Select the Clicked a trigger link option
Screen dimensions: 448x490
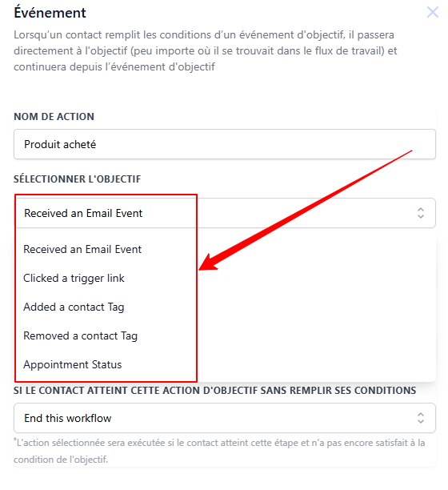(x=74, y=278)
